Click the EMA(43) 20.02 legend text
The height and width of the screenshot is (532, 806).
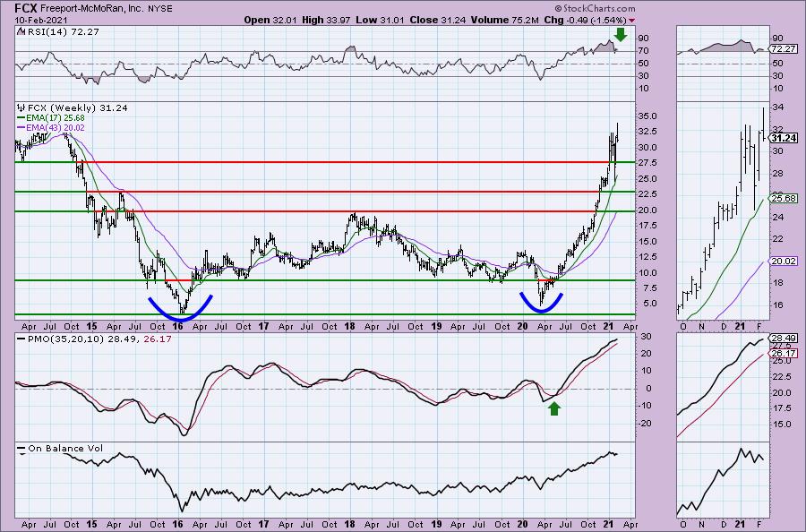[56, 127]
